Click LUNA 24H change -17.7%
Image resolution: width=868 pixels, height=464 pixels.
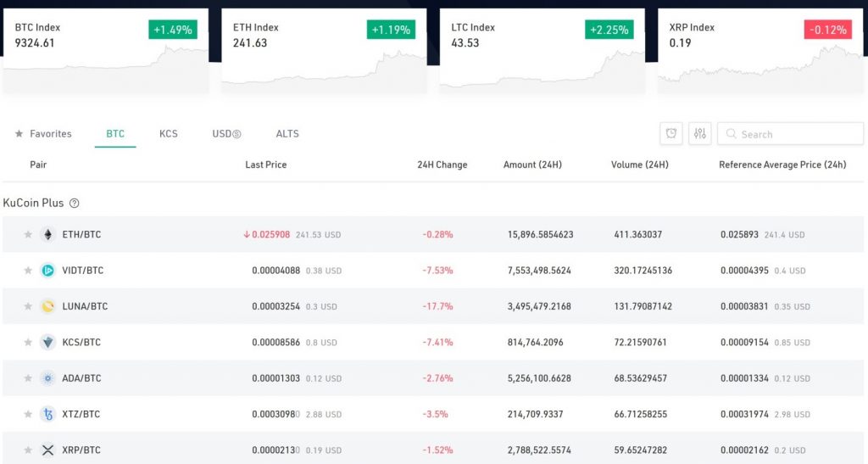pyautogui.click(x=438, y=306)
